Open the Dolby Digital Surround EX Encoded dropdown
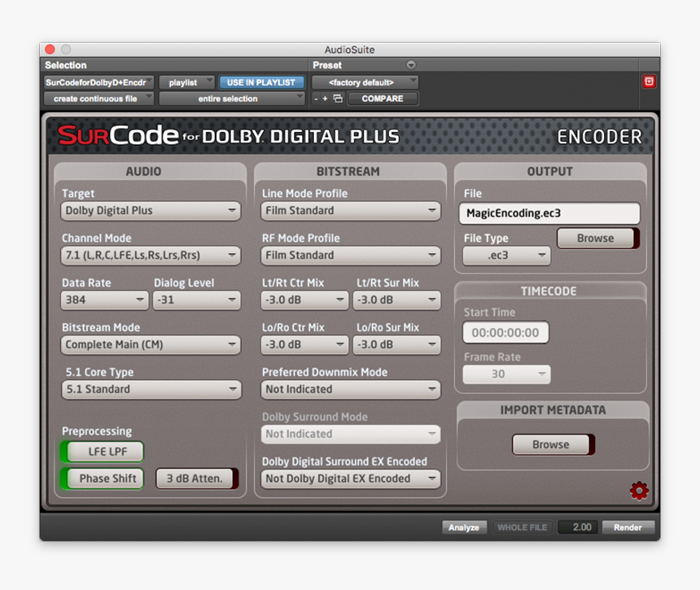Image resolution: width=700 pixels, height=590 pixels. 351,479
